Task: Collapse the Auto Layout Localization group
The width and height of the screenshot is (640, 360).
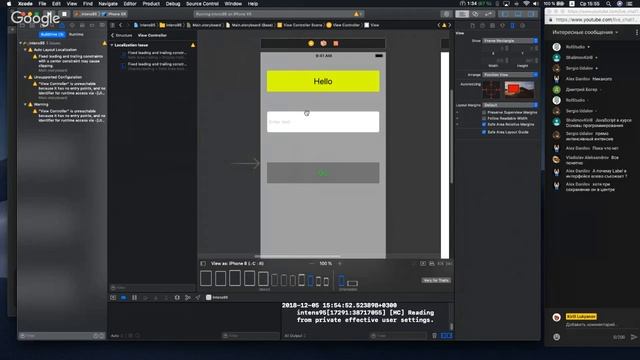Action: click(x=25, y=50)
